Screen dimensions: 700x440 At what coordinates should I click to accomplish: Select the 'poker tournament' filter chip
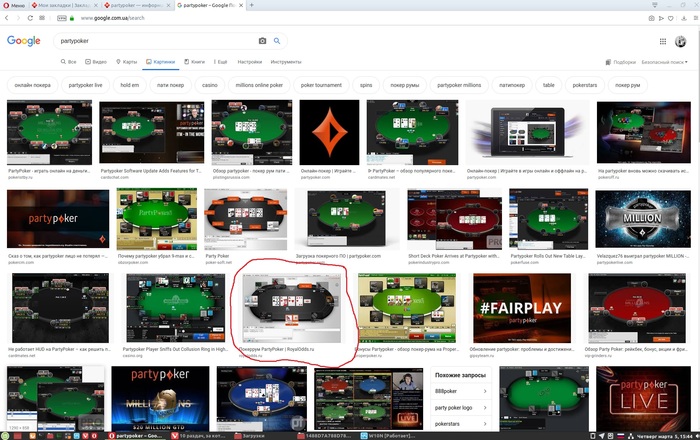[321, 85]
